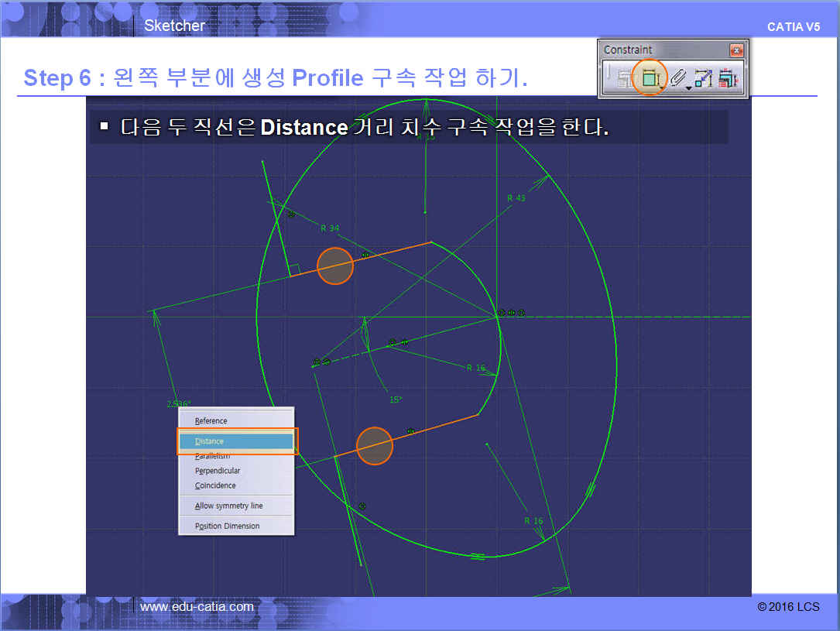
Task: Click the greyed Constraints in Dialog Box icon
Action: point(623,78)
